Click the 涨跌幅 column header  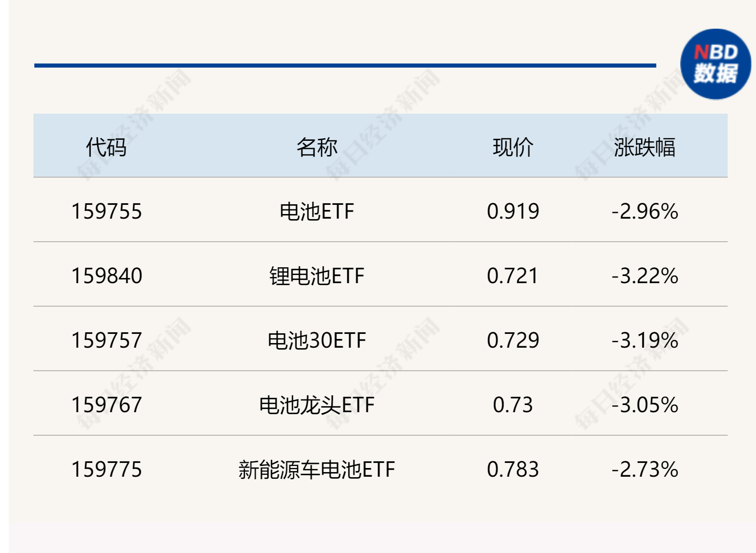(645, 147)
